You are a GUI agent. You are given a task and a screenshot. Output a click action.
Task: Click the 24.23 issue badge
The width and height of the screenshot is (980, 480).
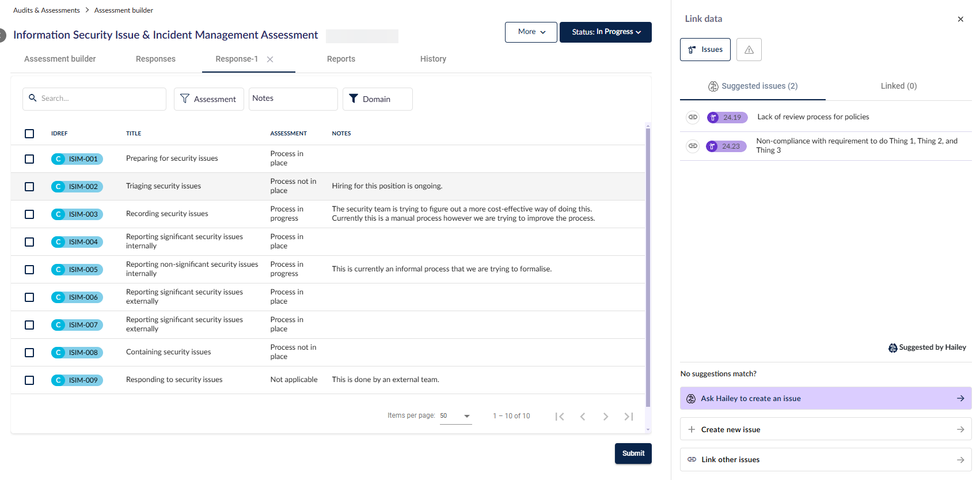tap(726, 146)
